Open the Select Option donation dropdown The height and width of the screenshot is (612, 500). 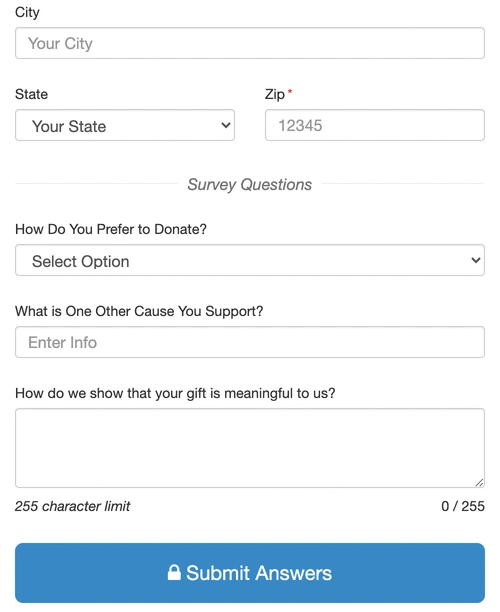(250, 260)
